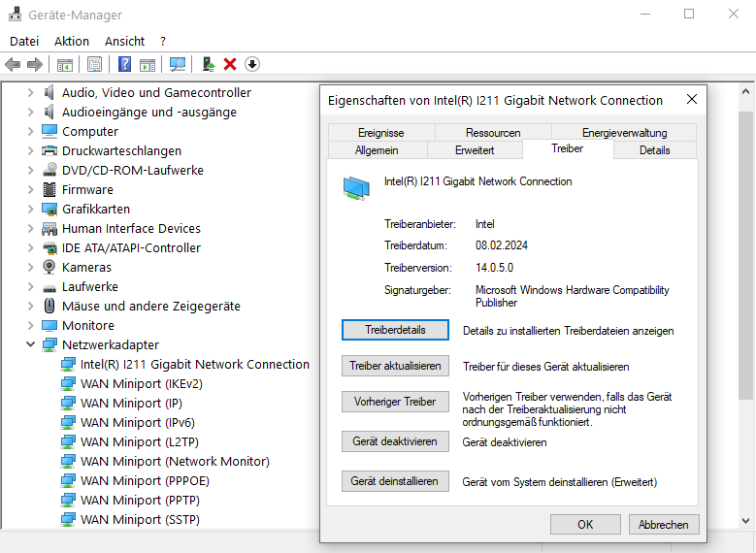Viewport: 756px width, 553px height.
Task: Click the network adapter icon in properties dialog
Action: point(356,188)
